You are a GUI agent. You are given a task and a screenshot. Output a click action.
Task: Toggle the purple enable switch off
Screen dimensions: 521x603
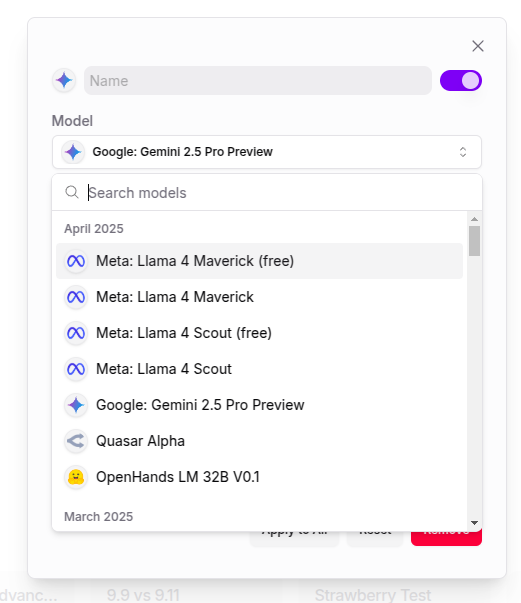click(x=461, y=81)
